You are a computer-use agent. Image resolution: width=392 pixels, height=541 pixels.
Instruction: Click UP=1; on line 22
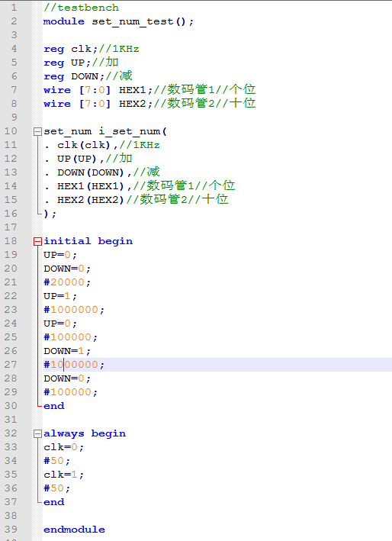60,296
